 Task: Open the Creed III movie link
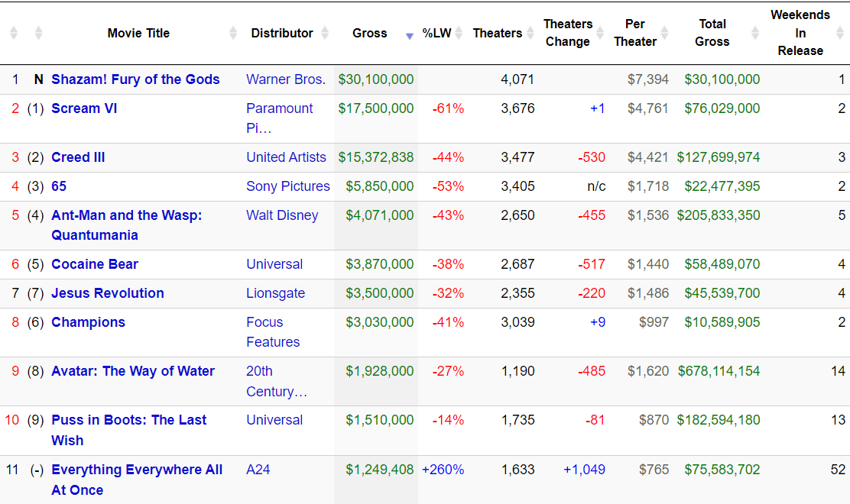tap(78, 157)
